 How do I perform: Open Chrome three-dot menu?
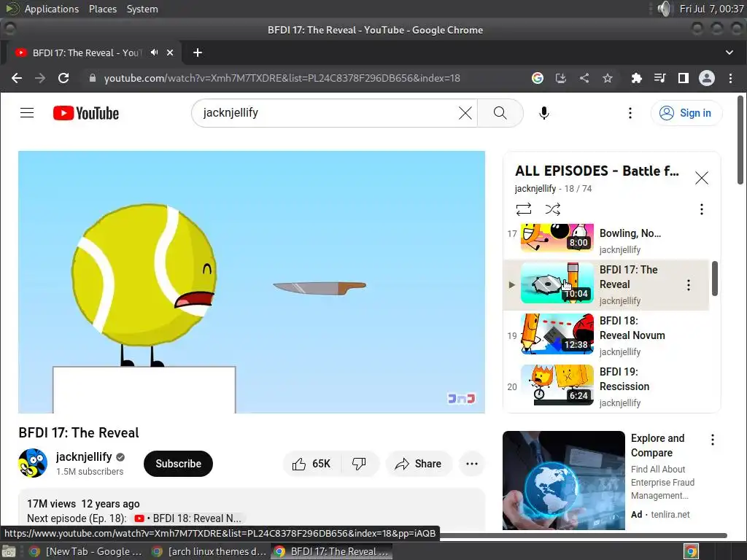[730, 78]
